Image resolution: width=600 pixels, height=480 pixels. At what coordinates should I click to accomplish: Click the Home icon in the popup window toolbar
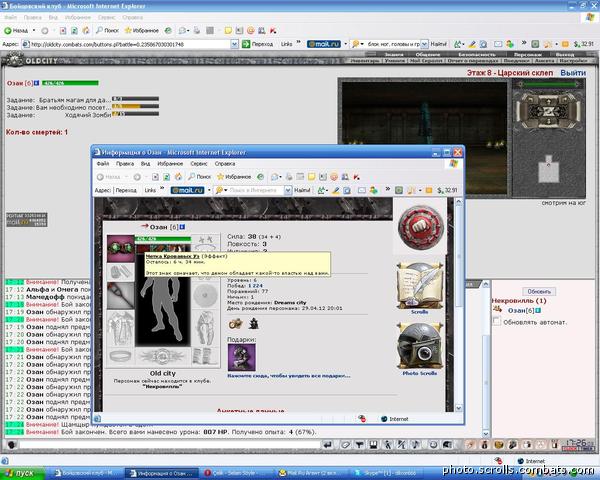point(178,177)
